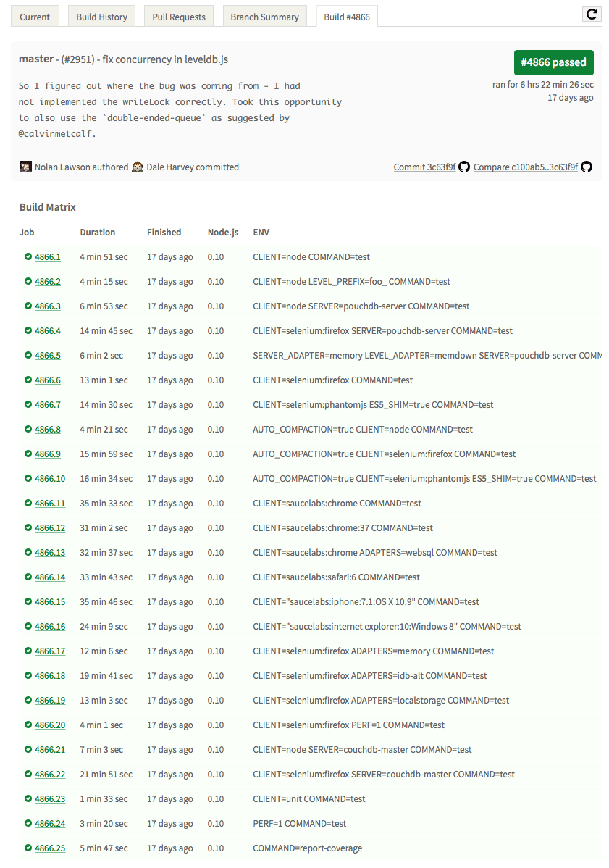Open Compare c100ab5..3c63f9f link
609x868 pixels.
coord(525,167)
